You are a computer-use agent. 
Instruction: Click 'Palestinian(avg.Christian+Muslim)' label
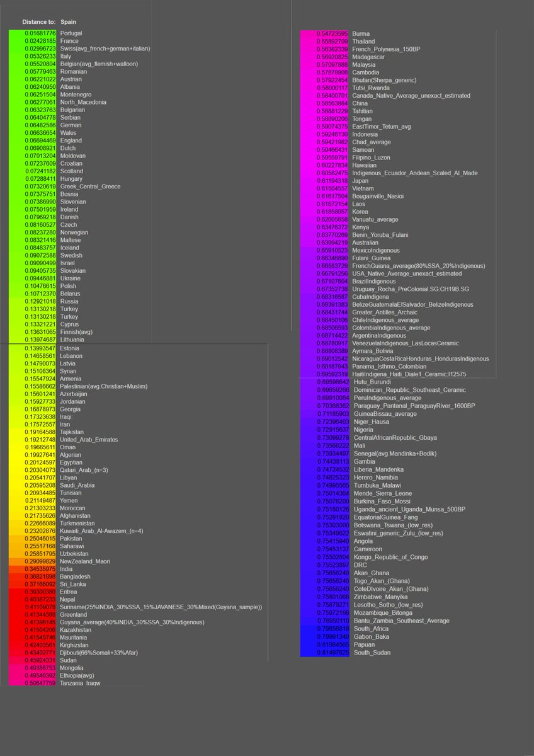104,386
